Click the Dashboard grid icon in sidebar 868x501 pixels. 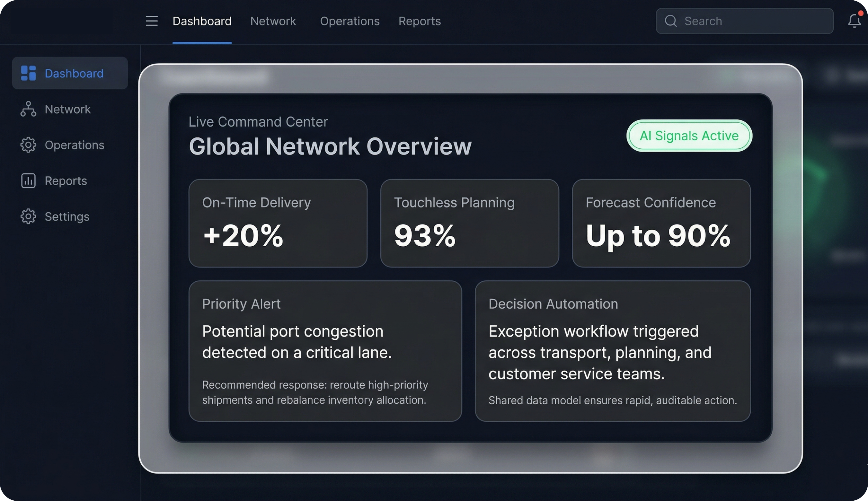(28, 73)
